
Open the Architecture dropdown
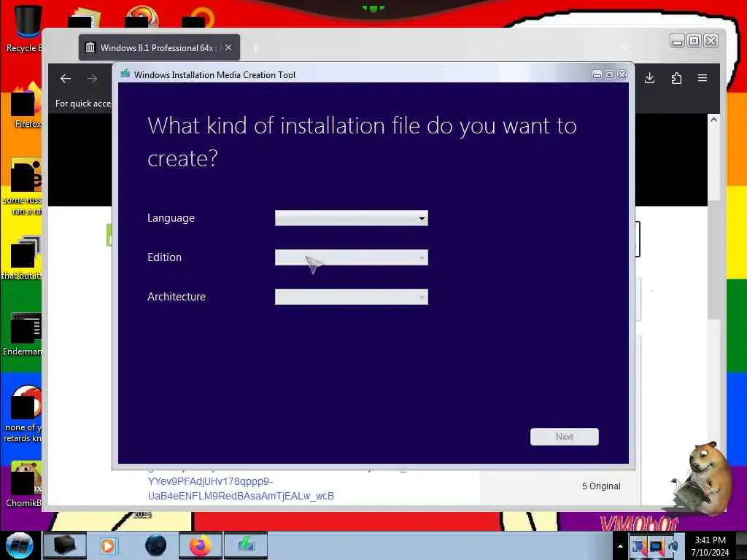[351, 297]
